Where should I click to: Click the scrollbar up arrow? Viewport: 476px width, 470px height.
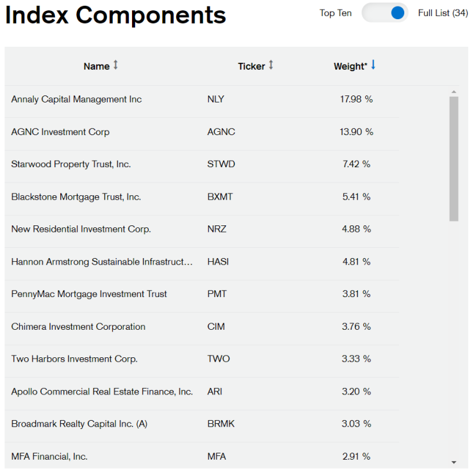(x=454, y=92)
